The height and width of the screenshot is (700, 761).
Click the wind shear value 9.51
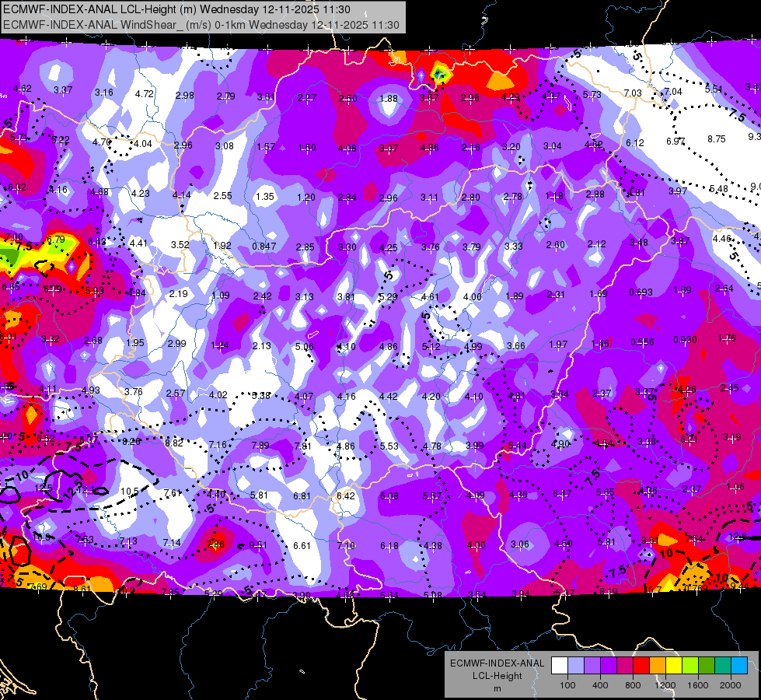[258, 545]
